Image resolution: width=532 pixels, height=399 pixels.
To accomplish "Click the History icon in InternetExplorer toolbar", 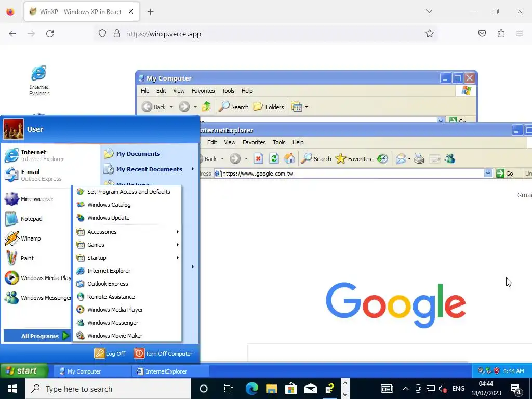I will point(382,158).
